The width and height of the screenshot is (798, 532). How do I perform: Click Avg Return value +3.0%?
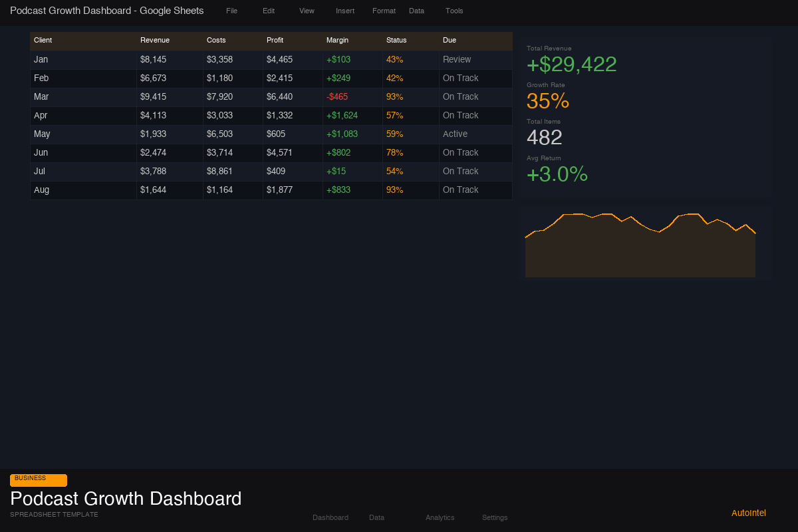557,174
